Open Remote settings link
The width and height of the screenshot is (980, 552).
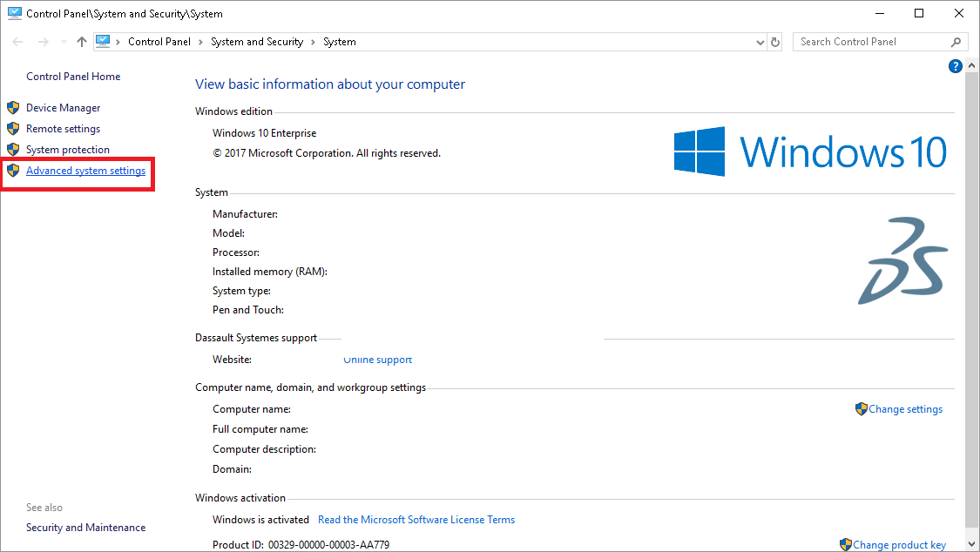click(x=63, y=129)
